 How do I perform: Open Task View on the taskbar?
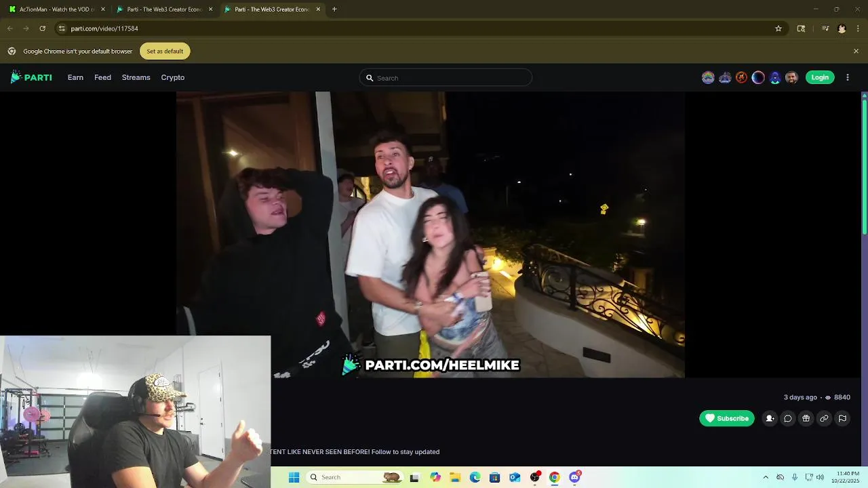[414, 477]
